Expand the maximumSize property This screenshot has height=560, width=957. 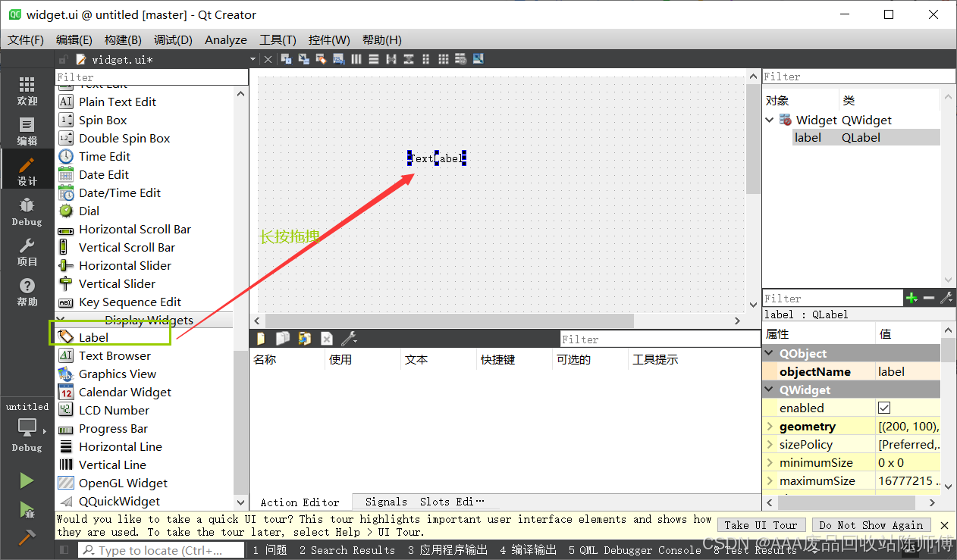tap(770, 481)
